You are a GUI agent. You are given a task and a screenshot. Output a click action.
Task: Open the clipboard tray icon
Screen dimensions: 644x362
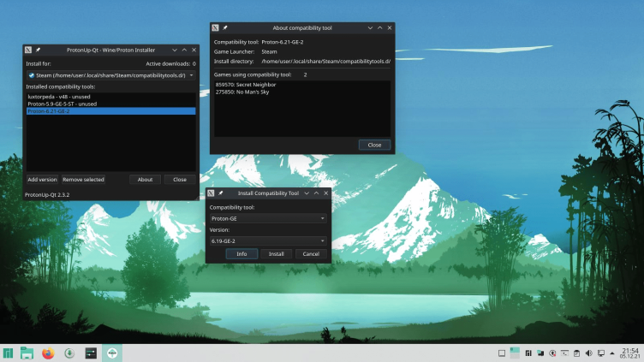click(x=576, y=353)
